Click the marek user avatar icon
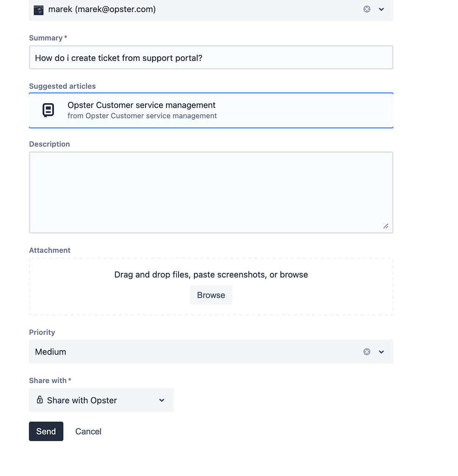Viewport: 458px width, 476px height. pyautogui.click(x=39, y=10)
